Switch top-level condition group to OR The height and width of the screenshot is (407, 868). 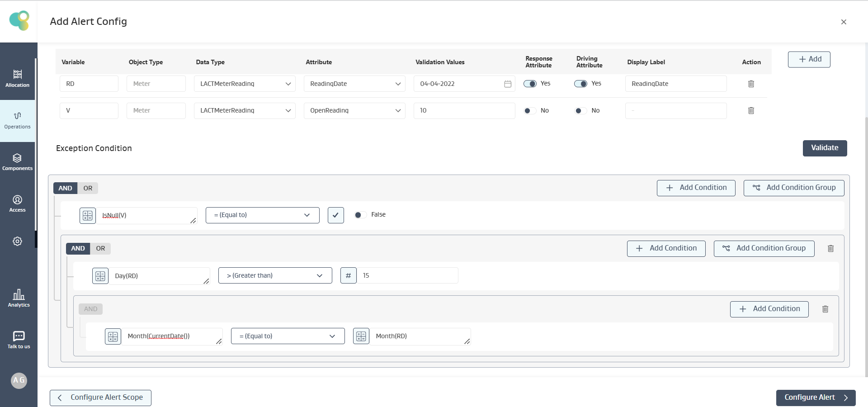[x=88, y=188]
